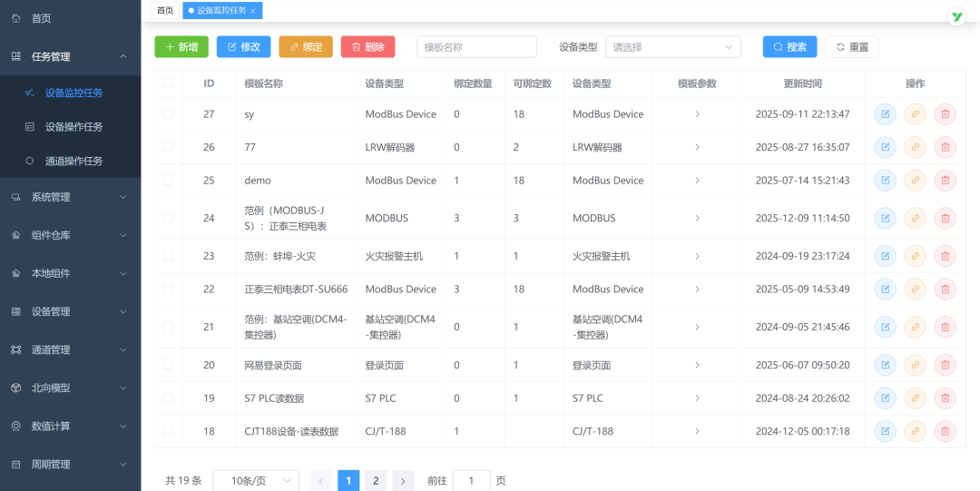Go to page 2 in pagination
Image resolution: width=980 pixels, height=491 pixels.
tap(376, 481)
